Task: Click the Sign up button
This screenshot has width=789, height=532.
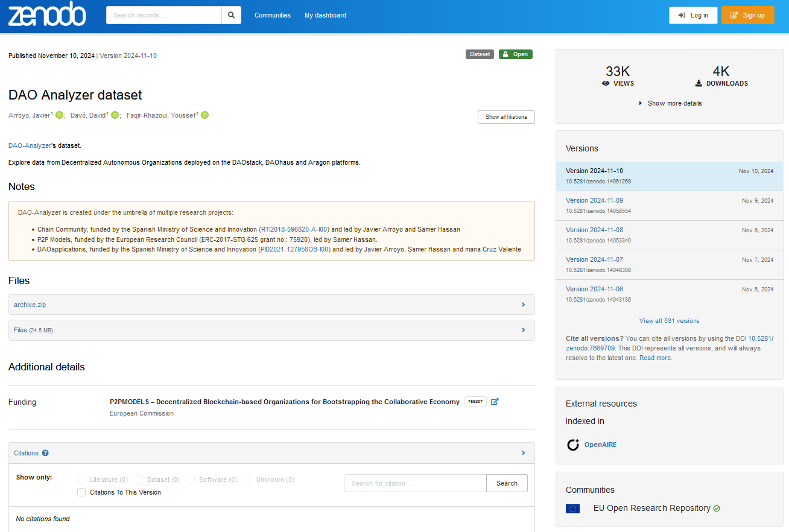Action: coord(747,15)
